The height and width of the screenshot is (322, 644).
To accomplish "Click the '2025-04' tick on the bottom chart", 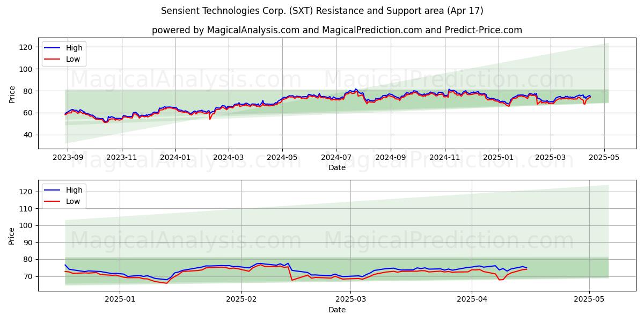I will [472, 299].
